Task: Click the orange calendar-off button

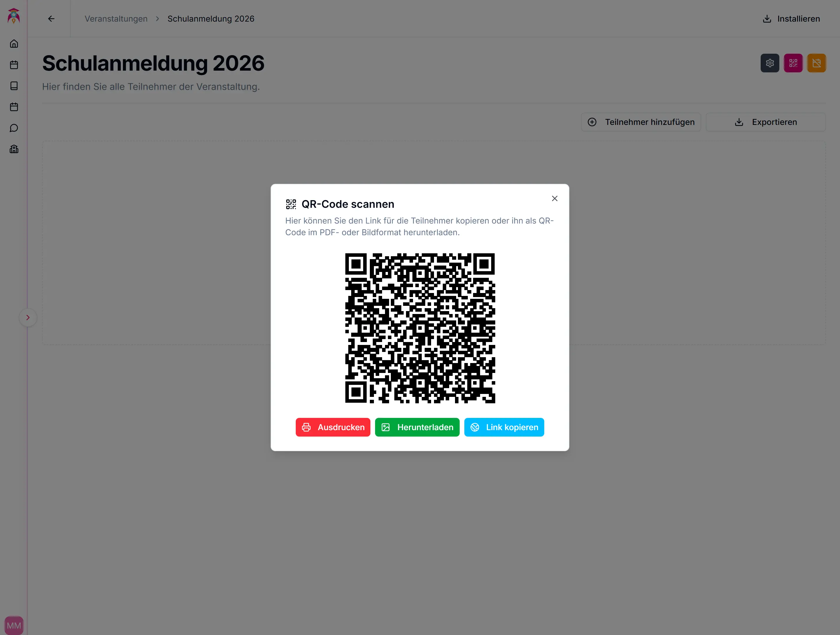Action: (x=816, y=63)
